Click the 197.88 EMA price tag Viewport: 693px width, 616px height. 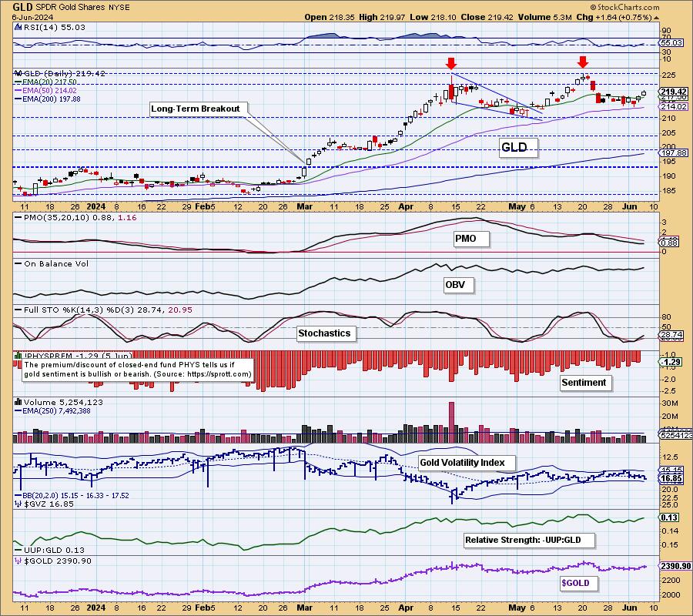tap(673, 153)
